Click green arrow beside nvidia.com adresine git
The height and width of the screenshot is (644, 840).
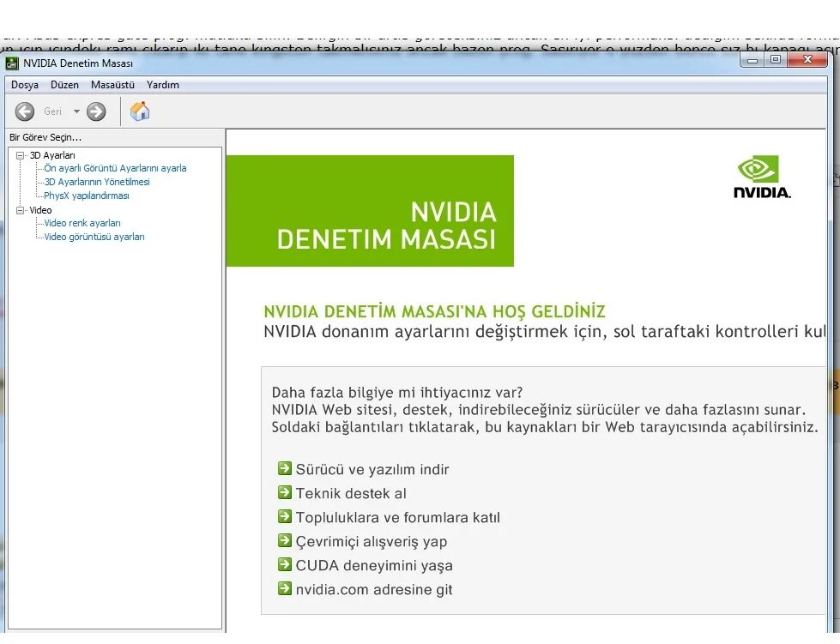click(x=285, y=589)
